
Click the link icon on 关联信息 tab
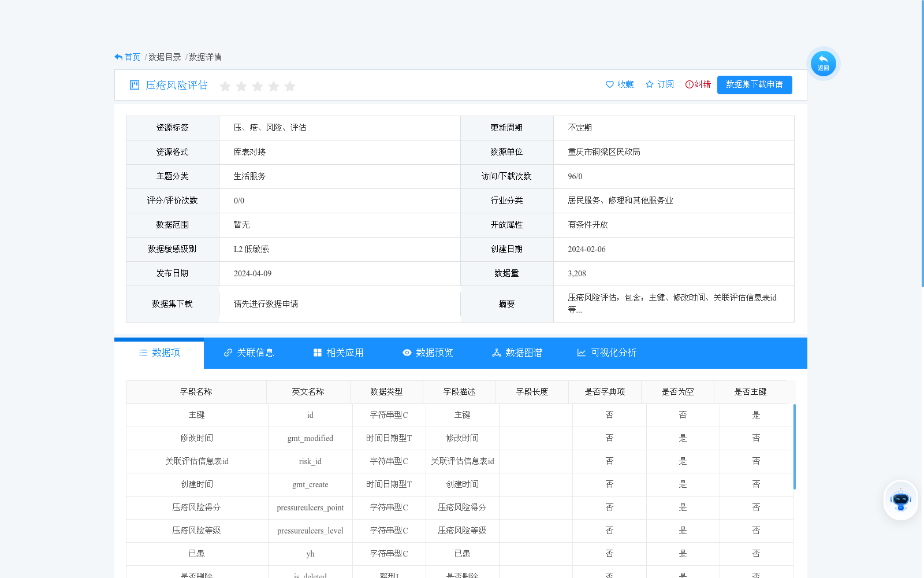pos(228,353)
